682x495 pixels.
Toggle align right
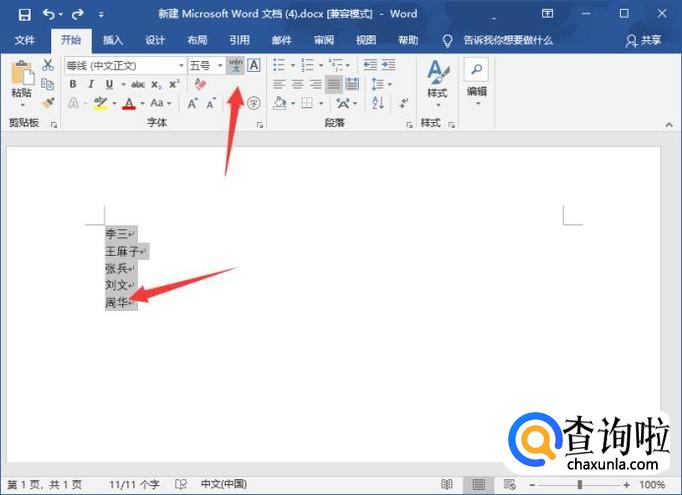(x=315, y=84)
